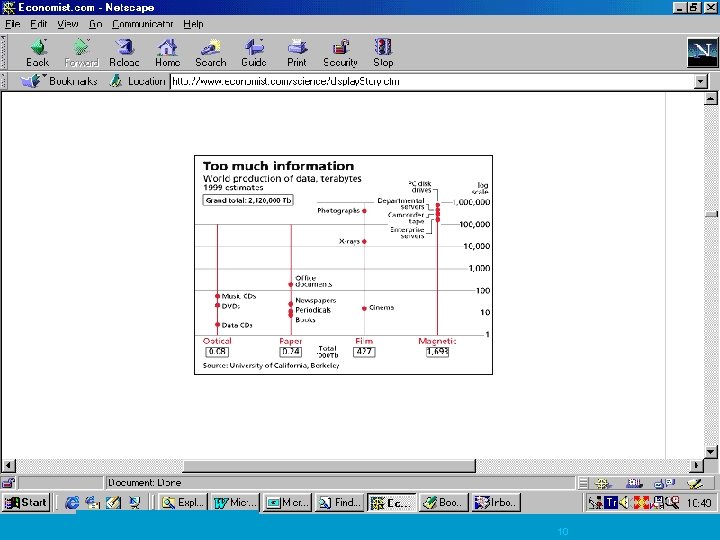Click the greyed-out Forward toolbar button
The image size is (720, 540).
tap(81, 53)
